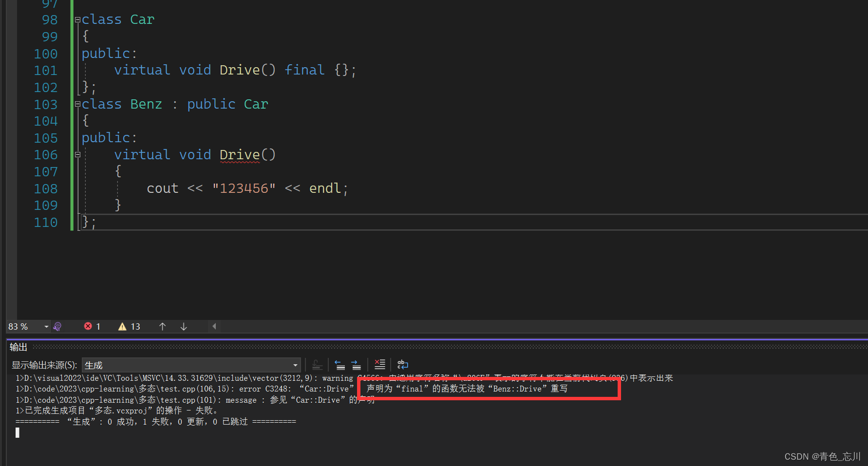Click the vector warning output line
This screenshot has width=868, height=466.
click(x=344, y=378)
